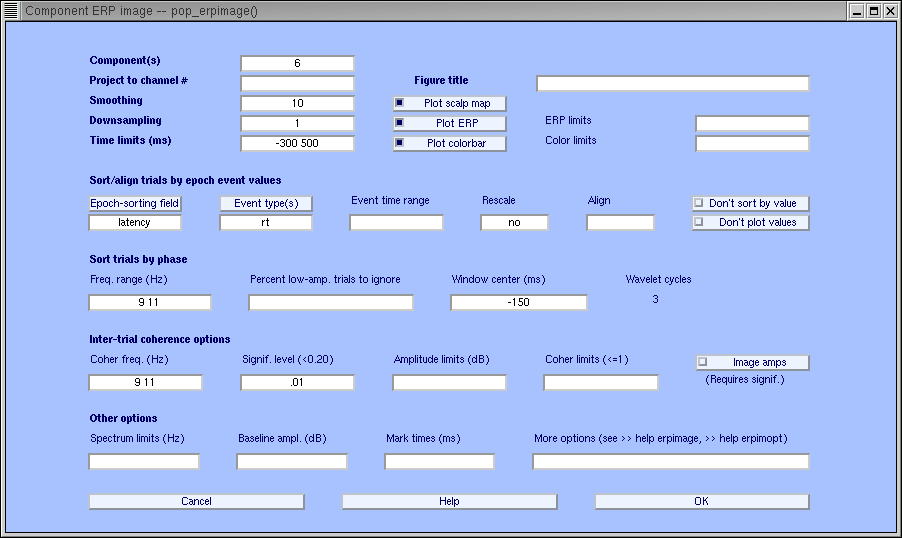The height and width of the screenshot is (538, 902).
Task: Uncheck the Plot ERP option
Action: (400, 123)
